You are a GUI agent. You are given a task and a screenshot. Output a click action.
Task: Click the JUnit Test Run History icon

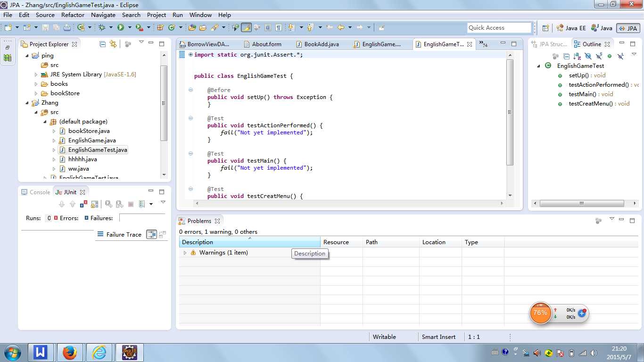coord(142,204)
